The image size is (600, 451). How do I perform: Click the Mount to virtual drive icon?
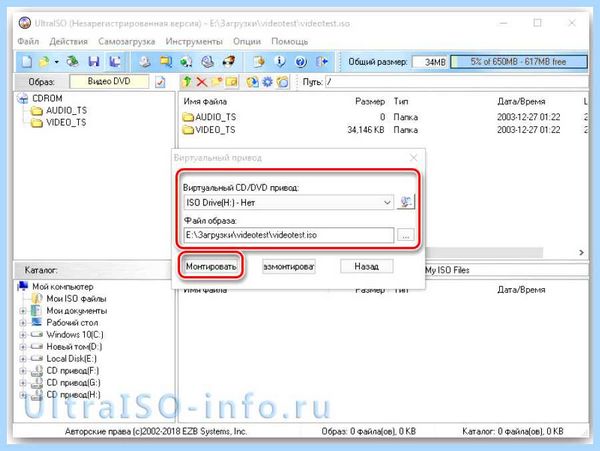coord(207,62)
